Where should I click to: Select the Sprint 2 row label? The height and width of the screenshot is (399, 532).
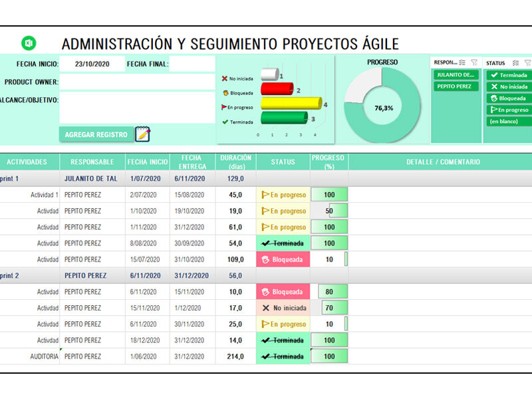[x=9, y=275]
